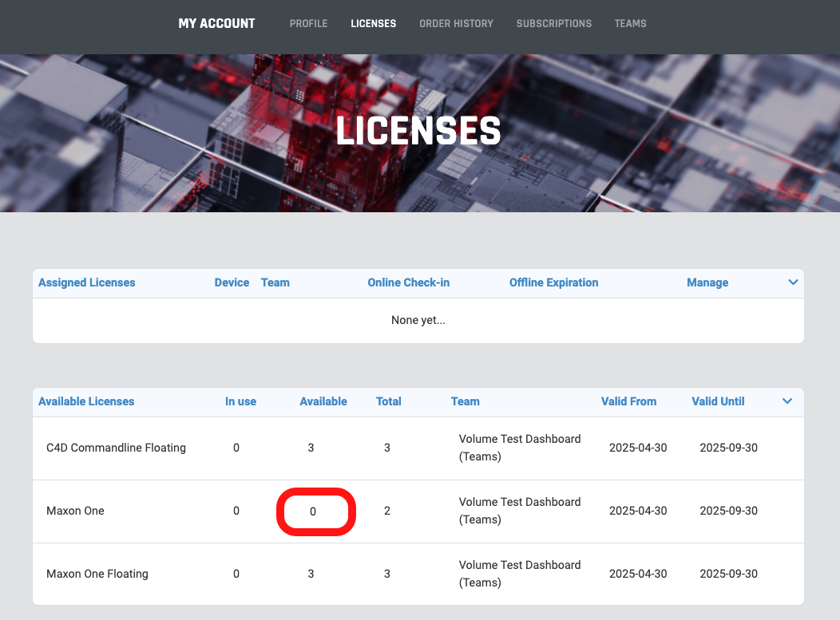The width and height of the screenshot is (840, 620).
Task: Click the Device column header
Action: point(232,282)
